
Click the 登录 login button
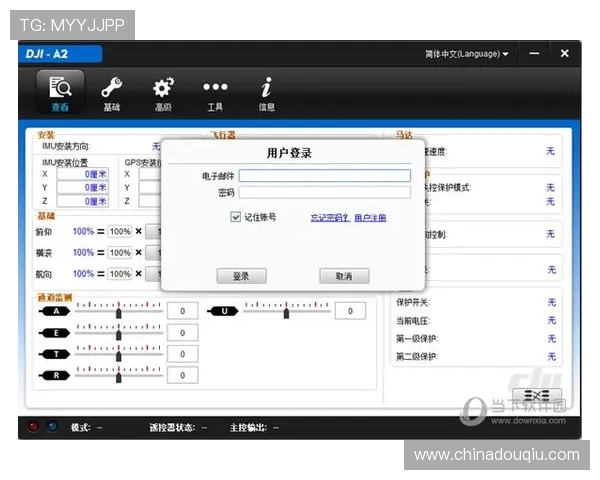click(241, 276)
